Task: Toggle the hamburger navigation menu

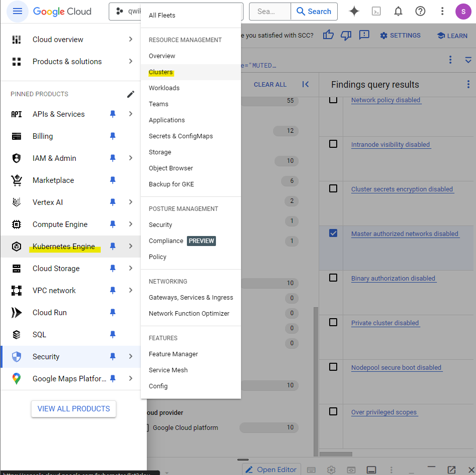Action: pyautogui.click(x=18, y=12)
